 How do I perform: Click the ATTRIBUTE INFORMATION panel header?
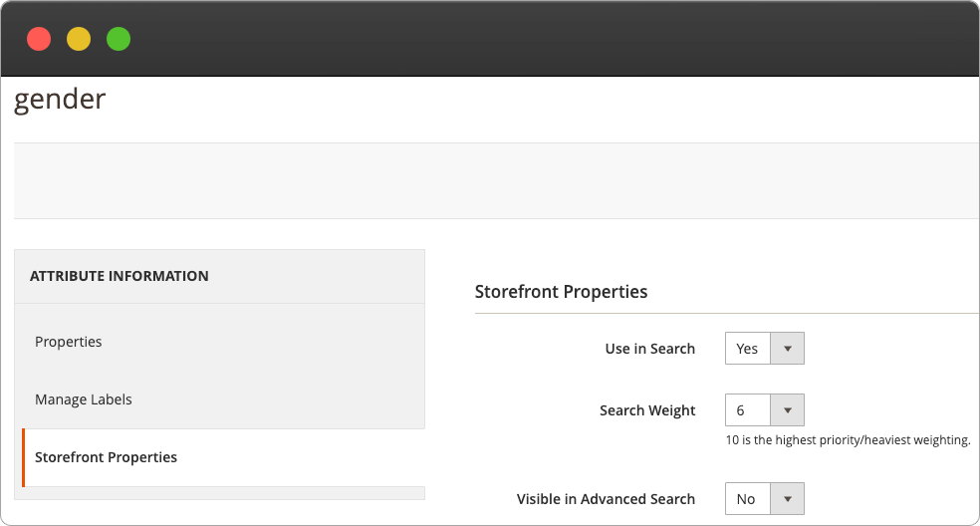point(120,276)
